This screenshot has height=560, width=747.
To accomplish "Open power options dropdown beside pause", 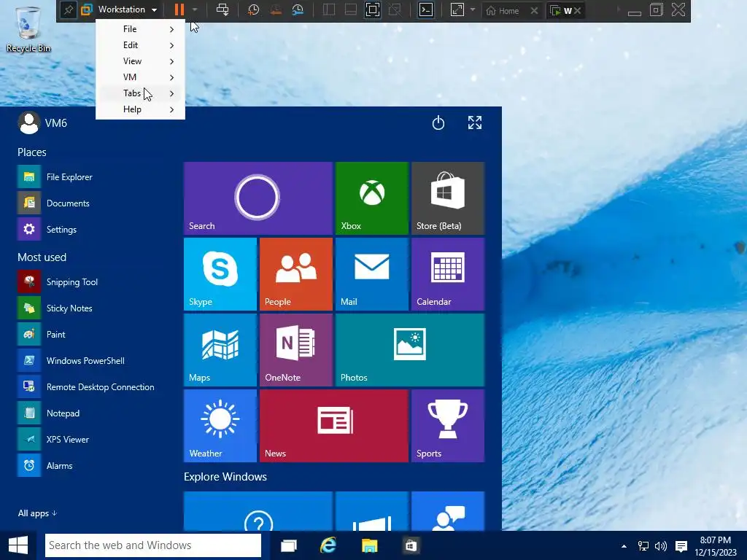I will pos(195,9).
